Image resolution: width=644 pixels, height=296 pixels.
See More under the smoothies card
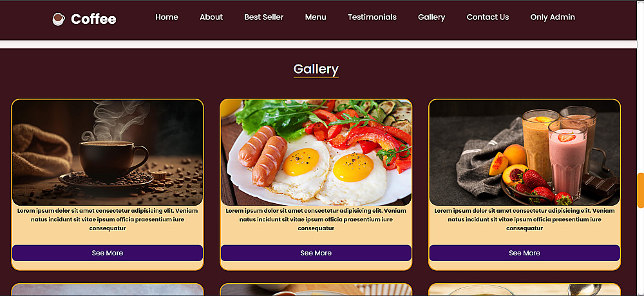(x=524, y=253)
